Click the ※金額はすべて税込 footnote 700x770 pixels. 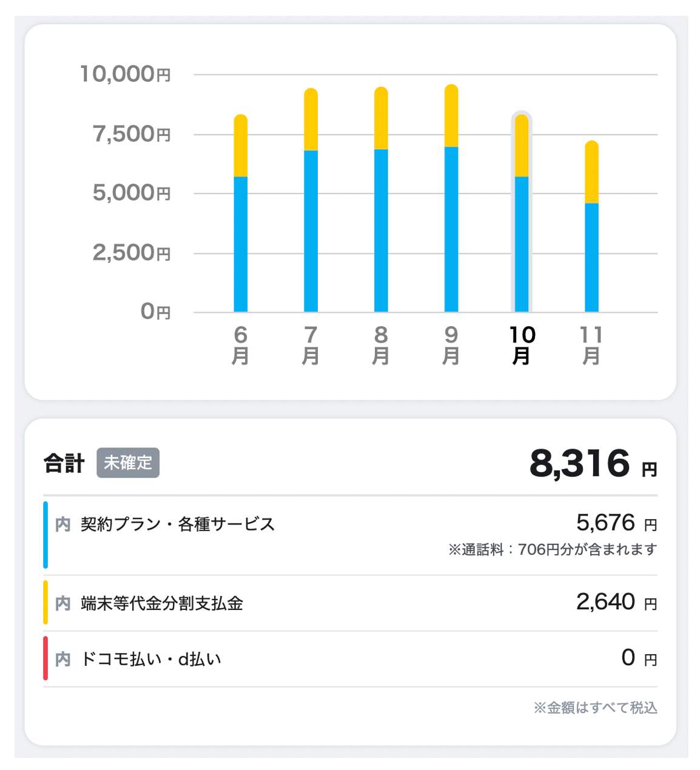point(595,708)
